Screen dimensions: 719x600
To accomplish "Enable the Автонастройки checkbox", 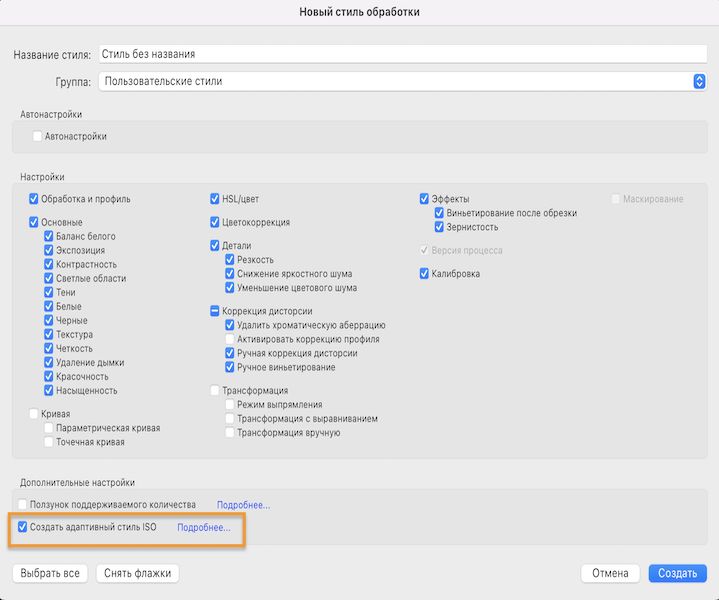I will click(38, 136).
